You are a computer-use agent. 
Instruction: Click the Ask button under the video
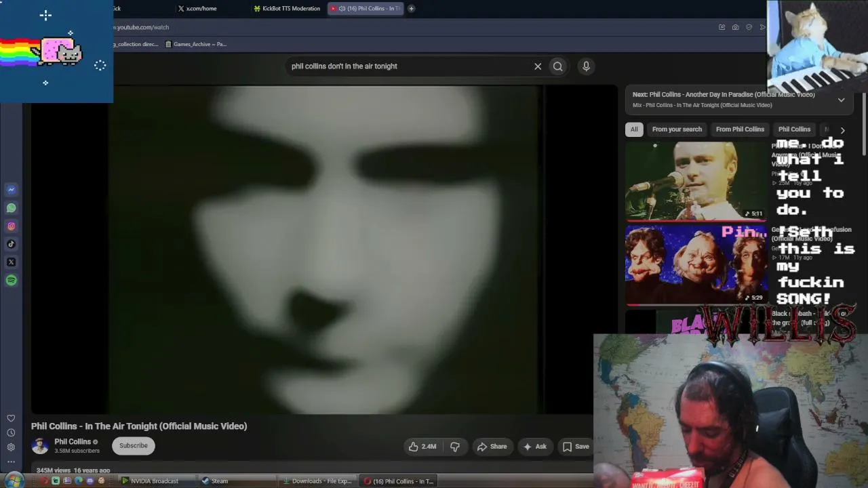[x=535, y=447]
